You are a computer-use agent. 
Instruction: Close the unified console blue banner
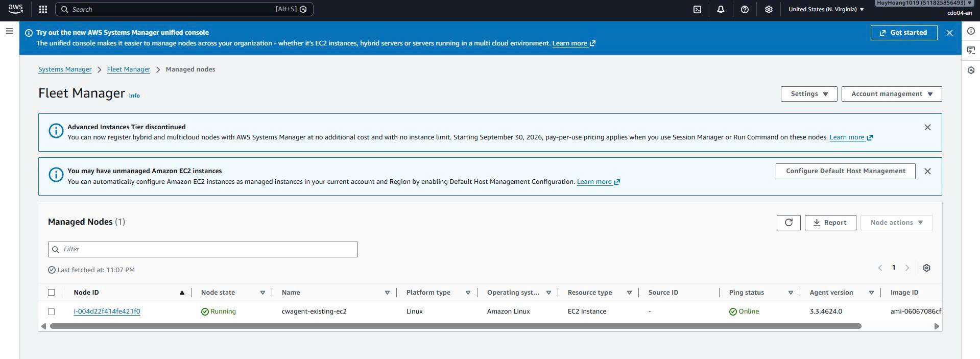949,33
